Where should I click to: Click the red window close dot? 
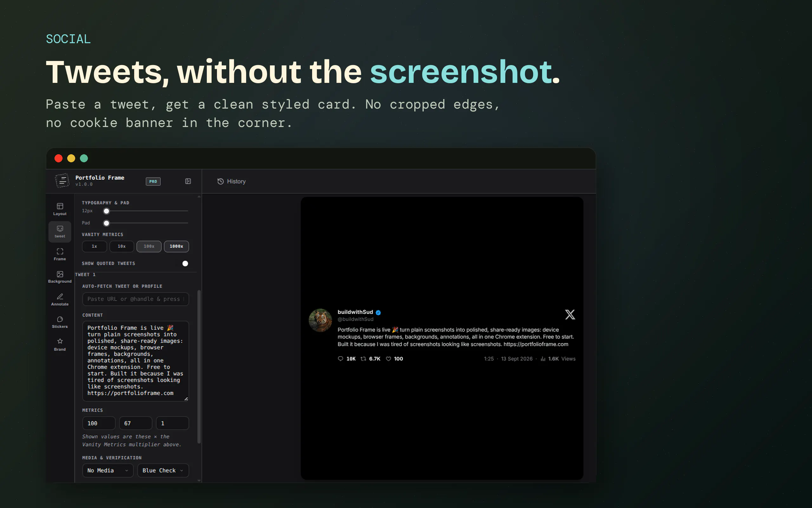click(58, 158)
